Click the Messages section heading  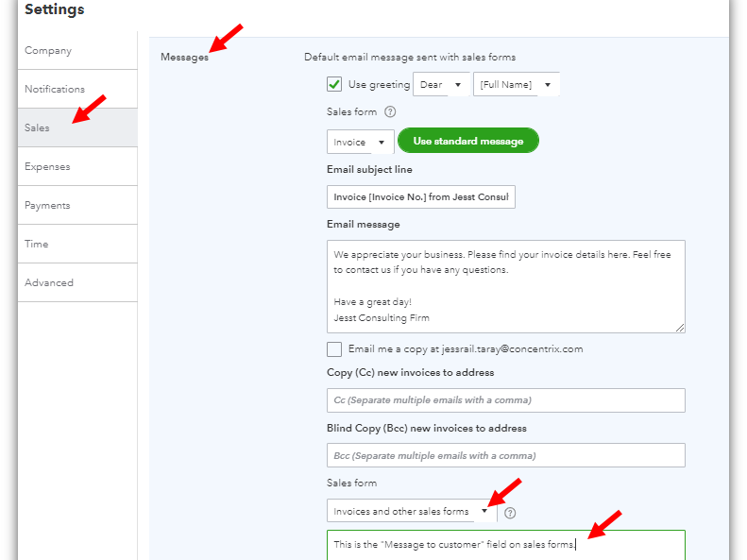(184, 58)
